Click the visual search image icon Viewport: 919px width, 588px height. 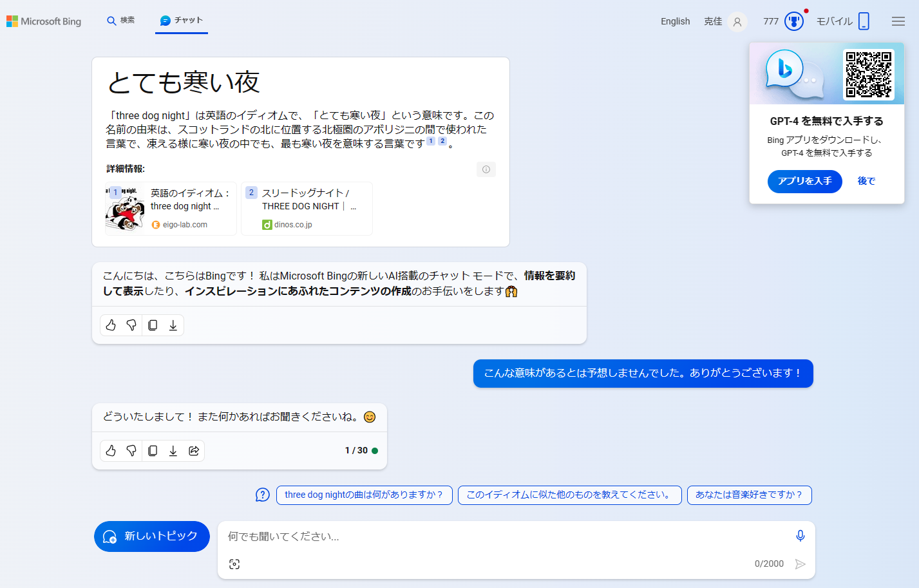coord(234,564)
